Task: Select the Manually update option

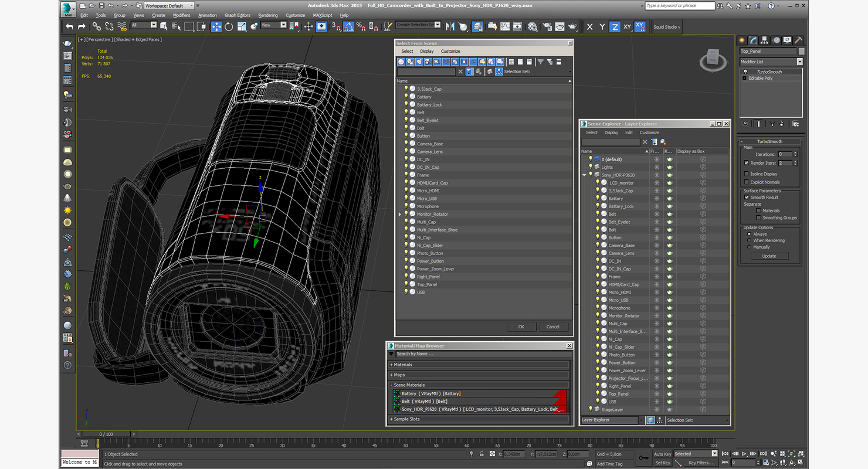Action: click(x=749, y=247)
